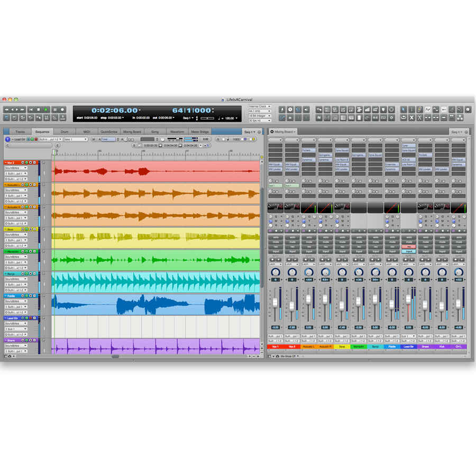Adjust the Acoustic L pan knob
Image resolution: width=476 pixels, height=476 pixels.
[x=309, y=272]
